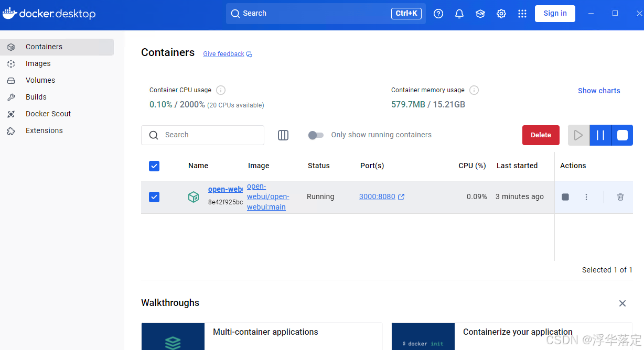Click the info icon beside Container CPU usage
Viewport: 644px width, 350px height.
[221, 90]
